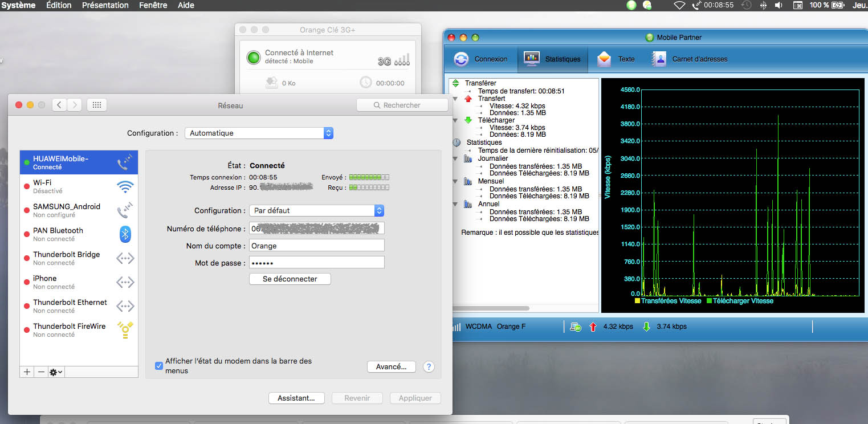Select the Thunderbolt Bridge service
The image size is (868, 424).
point(79,258)
